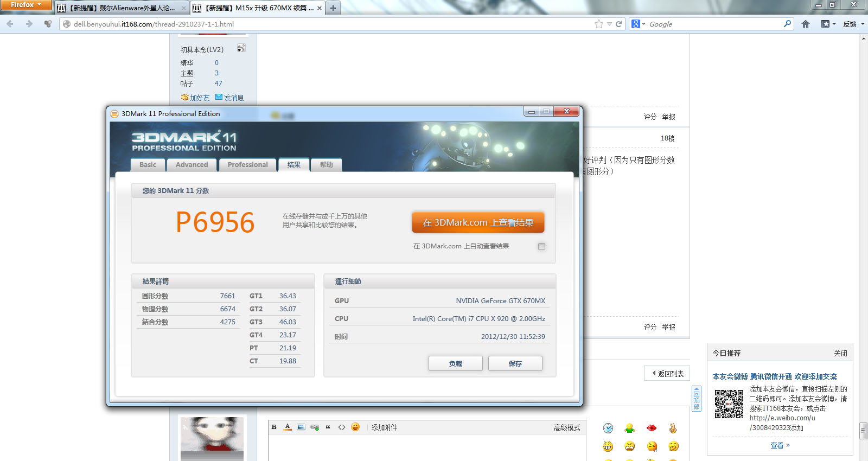Click the bold B editor icon

click(x=274, y=427)
